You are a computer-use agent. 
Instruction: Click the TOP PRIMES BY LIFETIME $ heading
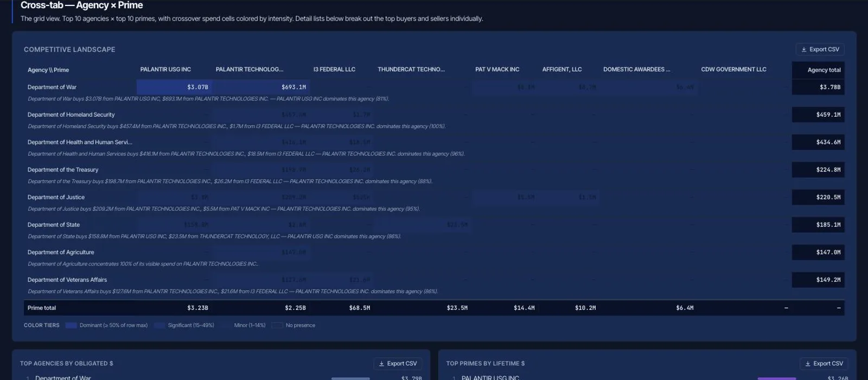pyautogui.click(x=486, y=364)
